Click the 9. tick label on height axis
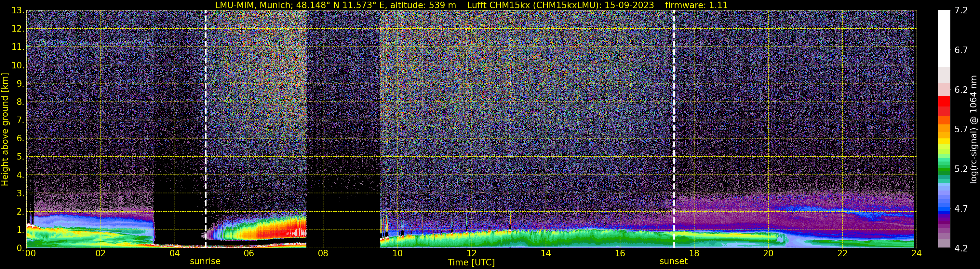 point(20,83)
